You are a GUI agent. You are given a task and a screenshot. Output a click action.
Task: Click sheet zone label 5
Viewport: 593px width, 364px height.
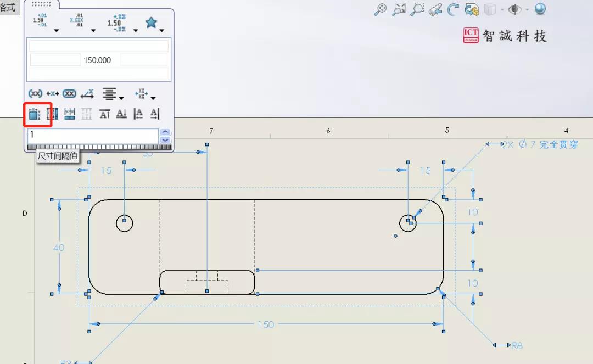tap(447, 131)
